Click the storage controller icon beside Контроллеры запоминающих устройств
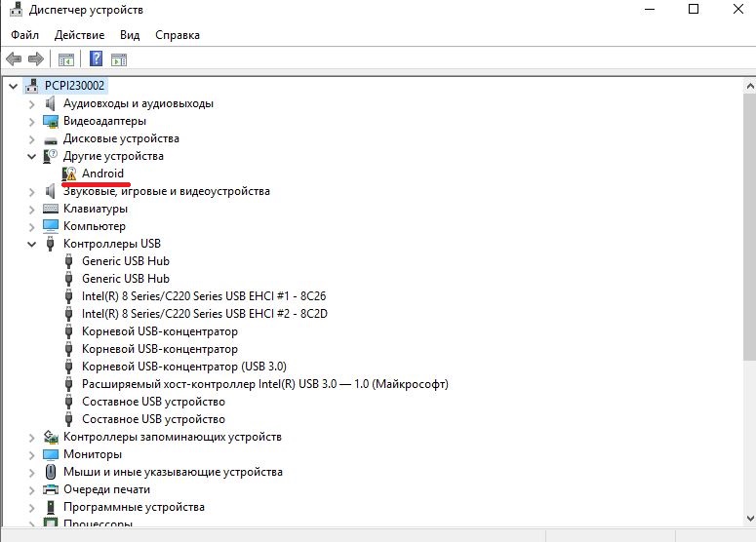The image size is (756, 542). click(x=51, y=437)
